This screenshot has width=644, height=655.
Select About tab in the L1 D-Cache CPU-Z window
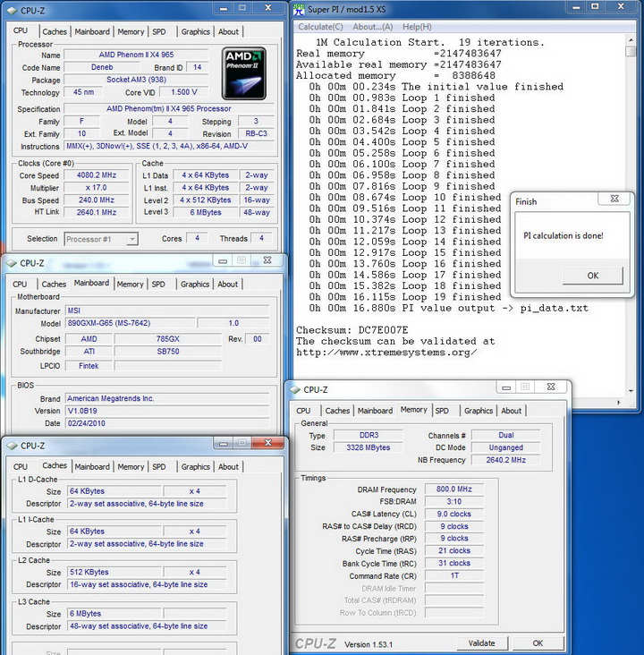[228, 466]
